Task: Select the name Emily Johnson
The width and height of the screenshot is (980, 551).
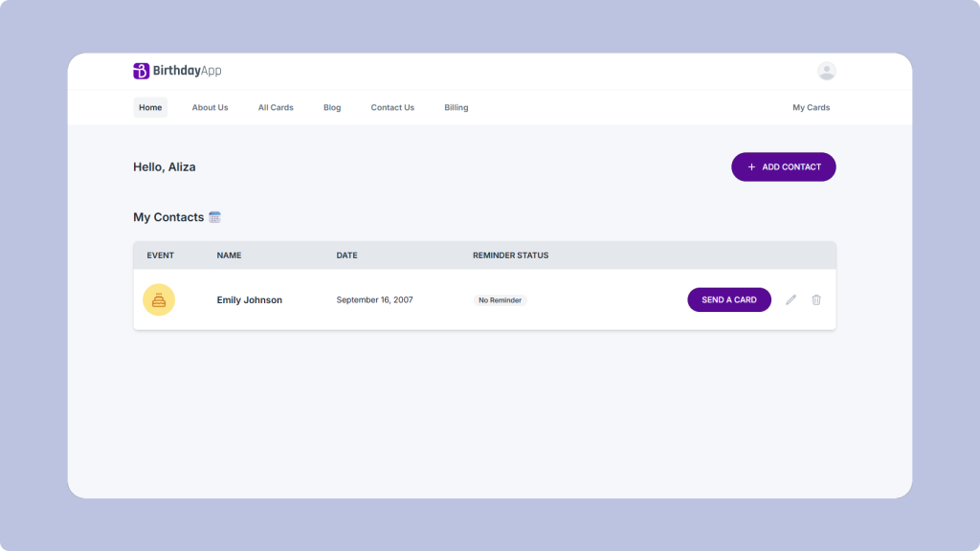Action: click(250, 299)
